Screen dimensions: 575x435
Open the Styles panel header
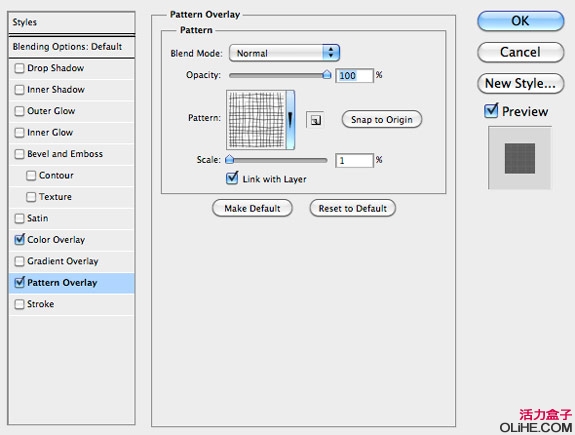click(x=72, y=22)
